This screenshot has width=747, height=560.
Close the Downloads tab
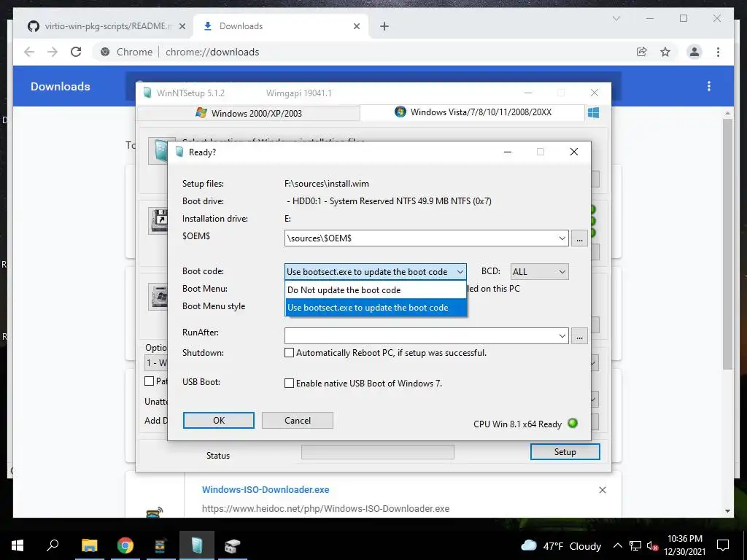click(356, 27)
